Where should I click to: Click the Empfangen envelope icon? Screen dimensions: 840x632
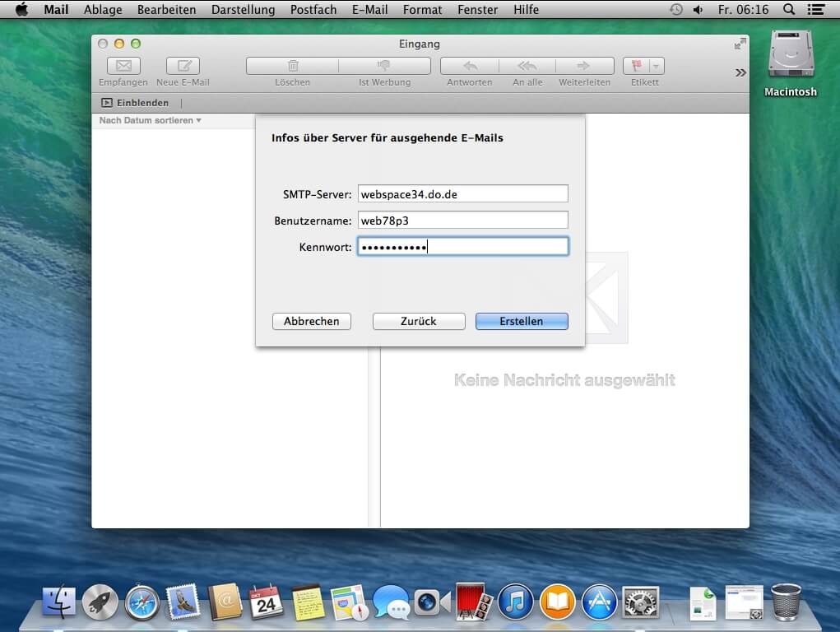pyautogui.click(x=123, y=66)
